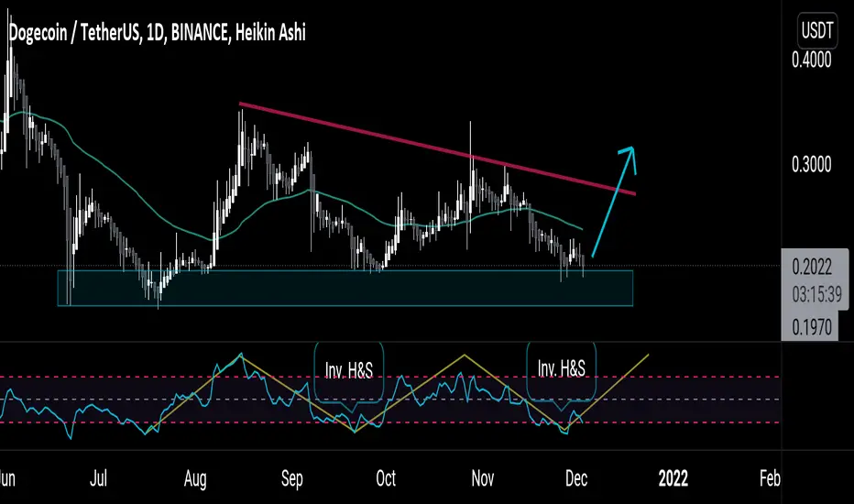Click the USDT currency button
This screenshot has height=504, width=854.
point(816,30)
